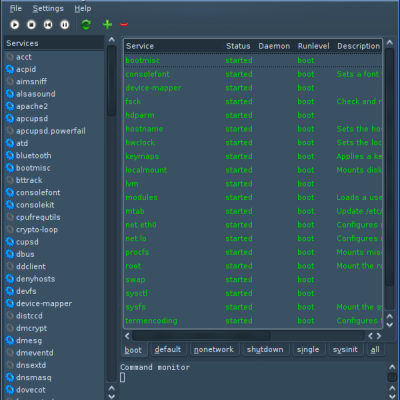Click the Stop service toolbar icon
Image resolution: width=400 pixels, height=400 pixels.
31,25
